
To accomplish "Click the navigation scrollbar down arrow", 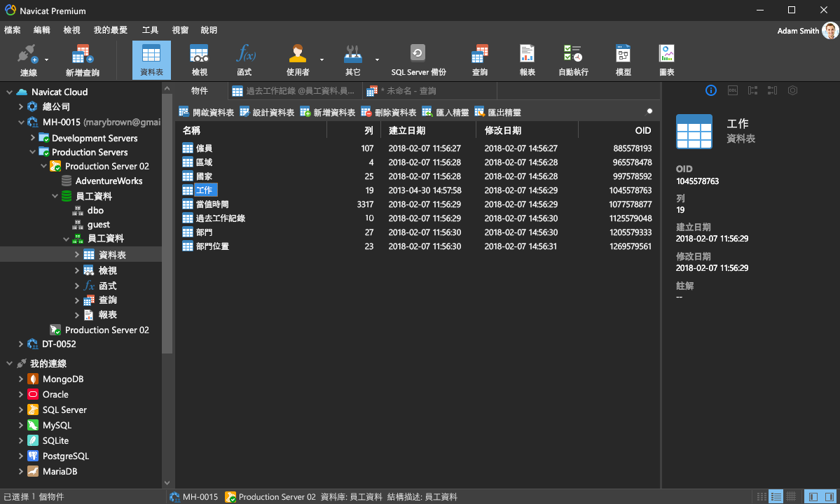I will 167,482.
